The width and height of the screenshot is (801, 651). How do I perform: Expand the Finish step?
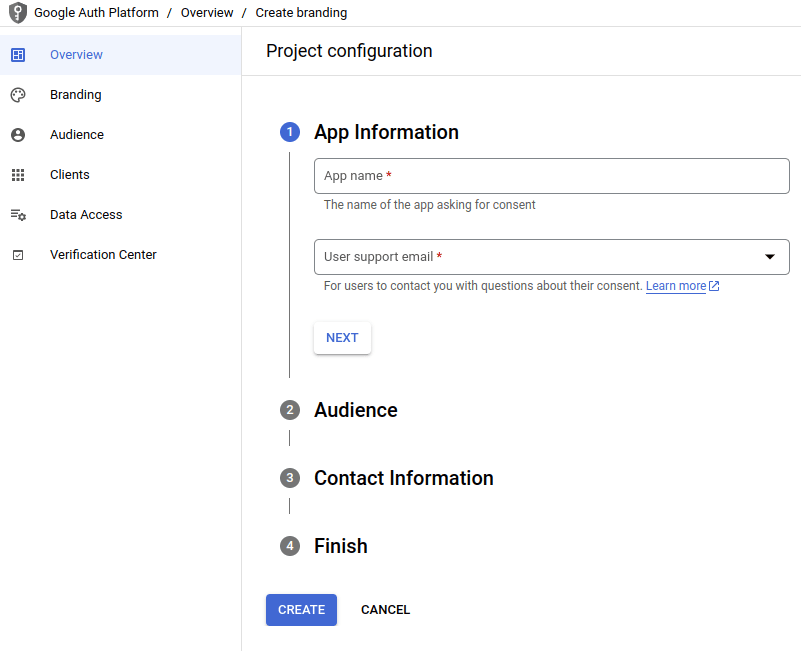click(x=340, y=546)
